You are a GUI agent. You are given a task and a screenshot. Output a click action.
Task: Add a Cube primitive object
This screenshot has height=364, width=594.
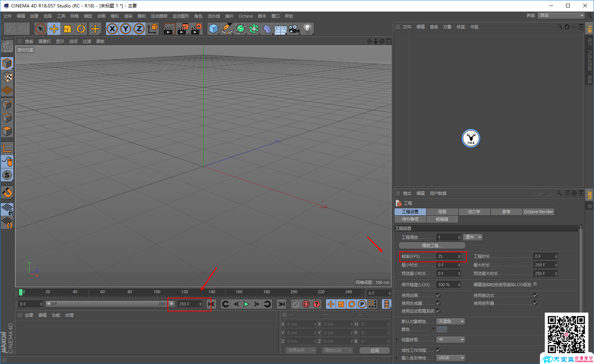(214, 29)
